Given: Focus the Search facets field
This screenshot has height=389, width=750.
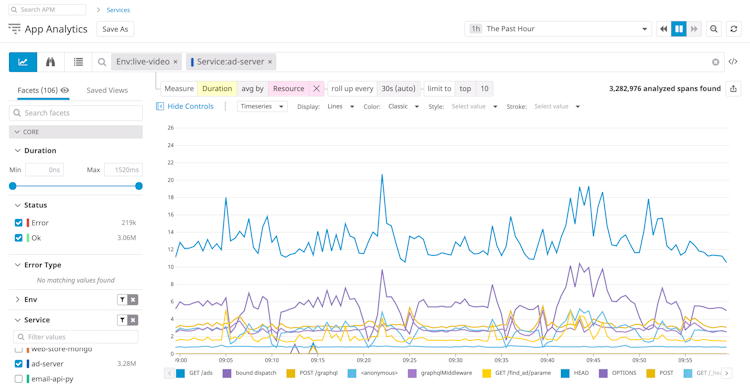Looking at the screenshot, I should (x=76, y=113).
